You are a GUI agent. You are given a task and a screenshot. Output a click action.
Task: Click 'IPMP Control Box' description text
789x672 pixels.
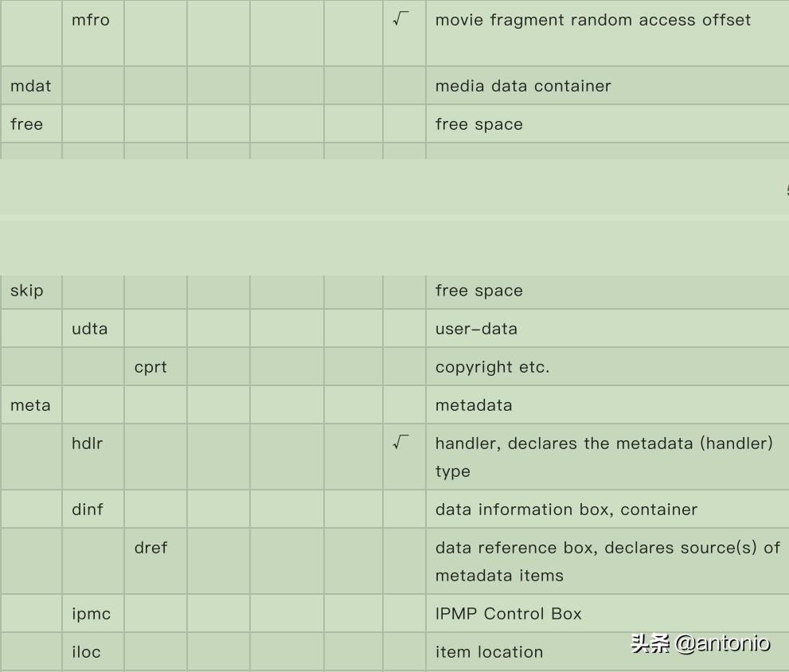click(508, 614)
